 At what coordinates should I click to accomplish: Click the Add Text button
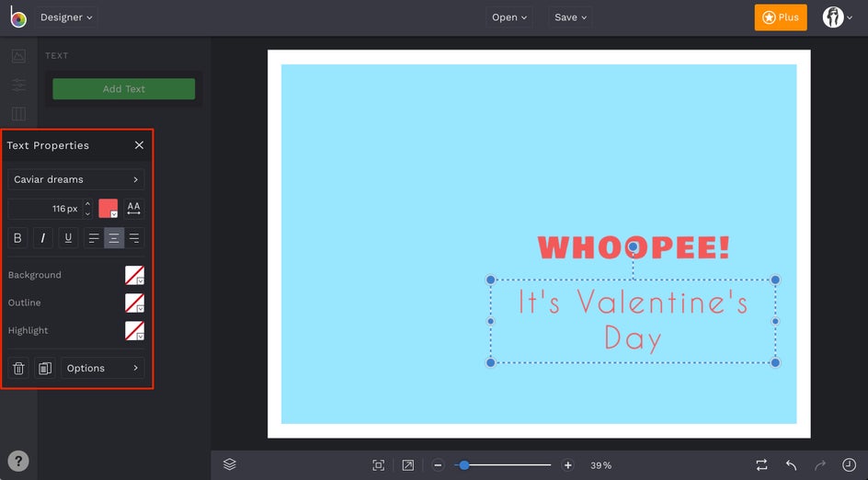(123, 89)
